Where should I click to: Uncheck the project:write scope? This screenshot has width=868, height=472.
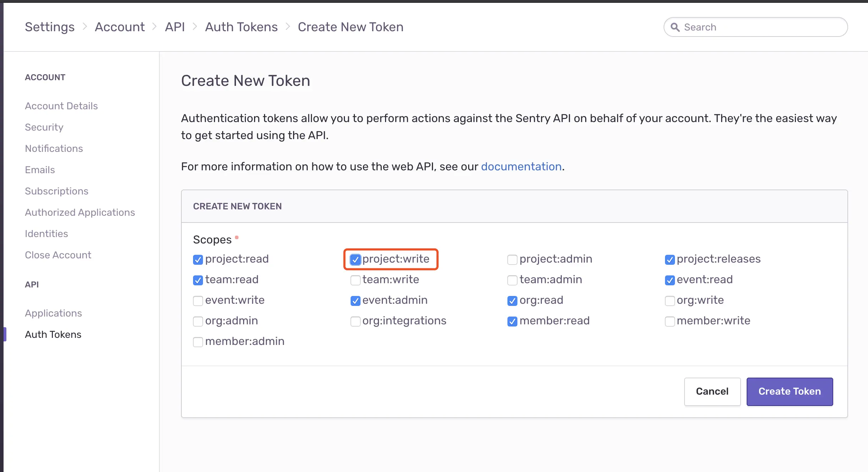pyautogui.click(x=355, y=260)
